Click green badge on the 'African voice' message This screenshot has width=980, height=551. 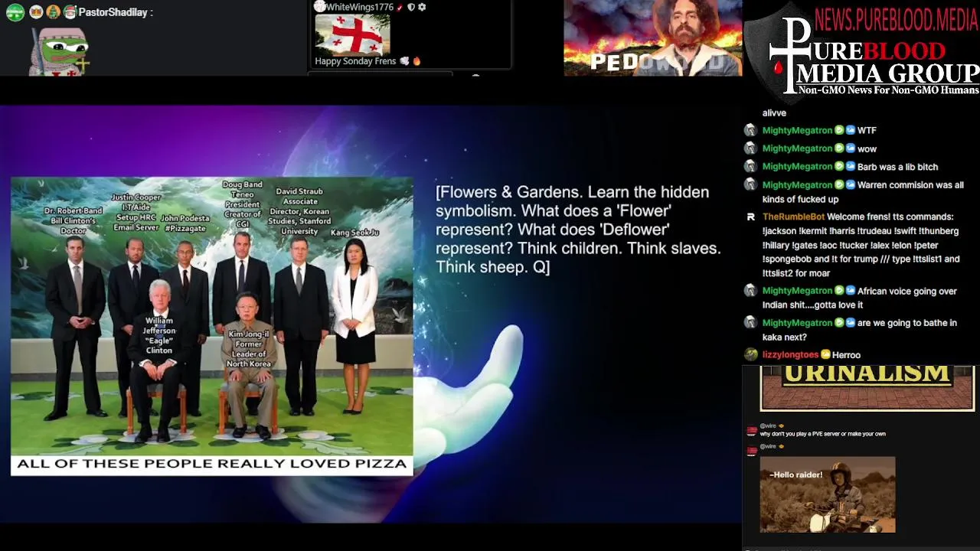pyautogui.click(x=839, y=291)
